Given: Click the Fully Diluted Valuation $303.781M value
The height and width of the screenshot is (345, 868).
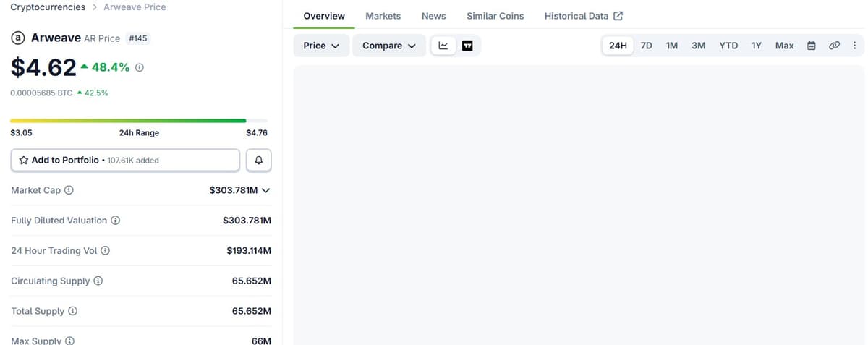Looking at the screenshot, I should (247, 221).
